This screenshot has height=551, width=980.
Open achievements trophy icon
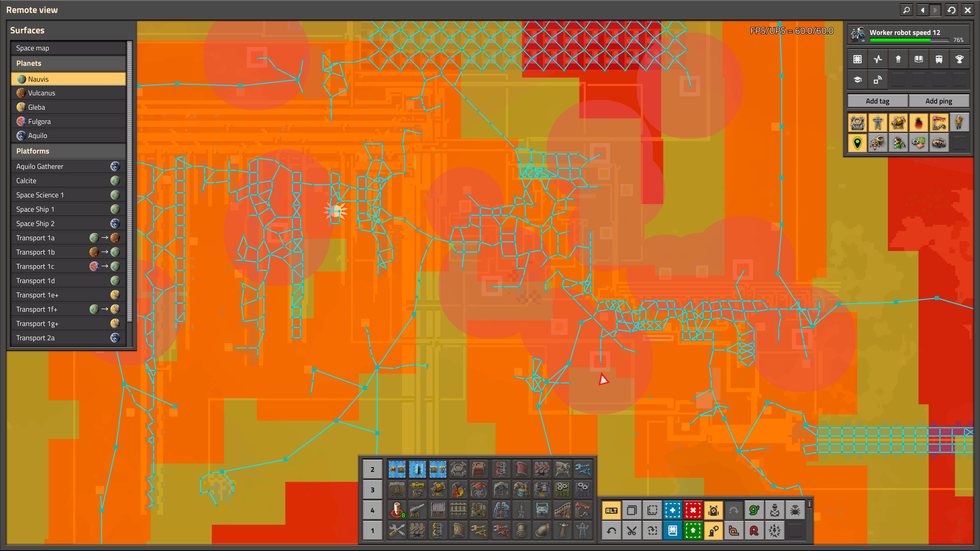(960, 59)
